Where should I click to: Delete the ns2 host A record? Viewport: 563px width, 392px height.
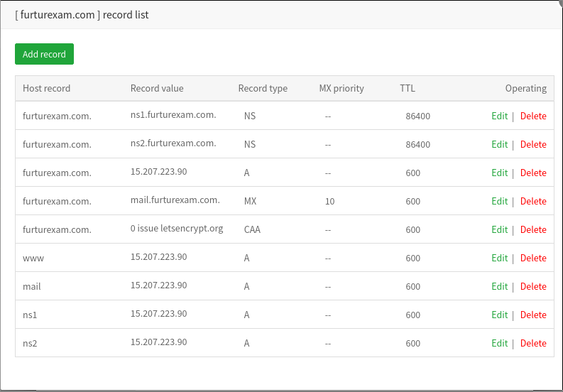click(x=533, y=343)
